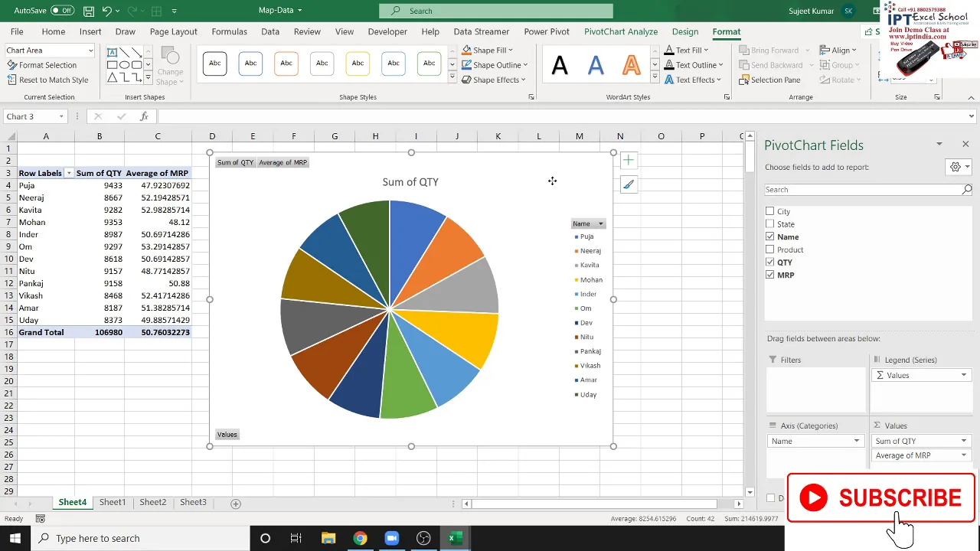The image size is (980, 551).
Task: Click the Insert Function fx icon
Action: point(144,116)
